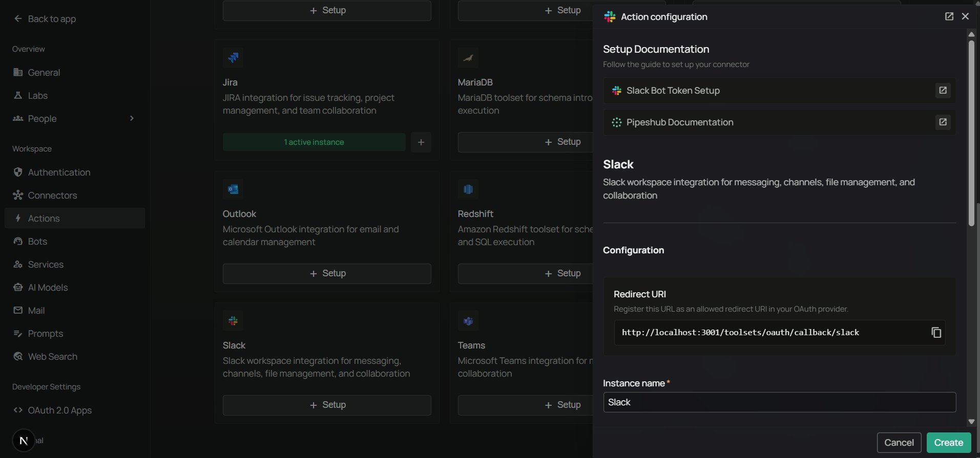Click the N user avatar
The width and height of the screenshot is (980, 458).
[24, 441]
